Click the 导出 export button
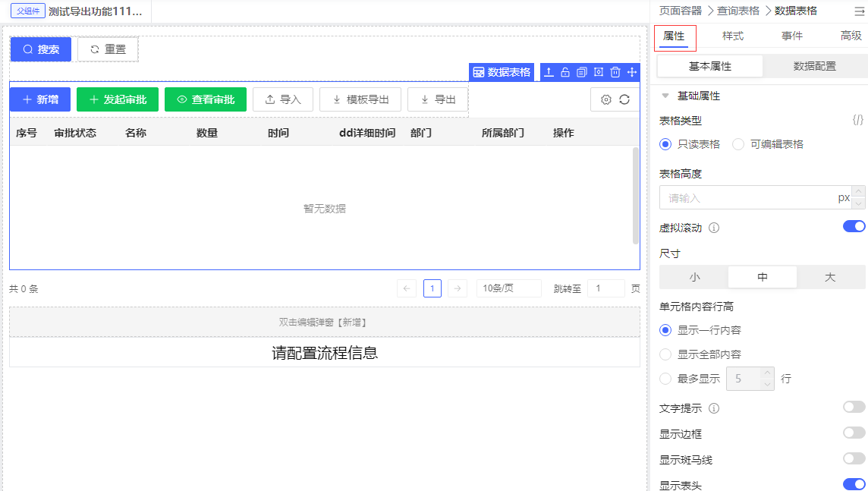Screen dimensions: 868x491 click(438, 99)
